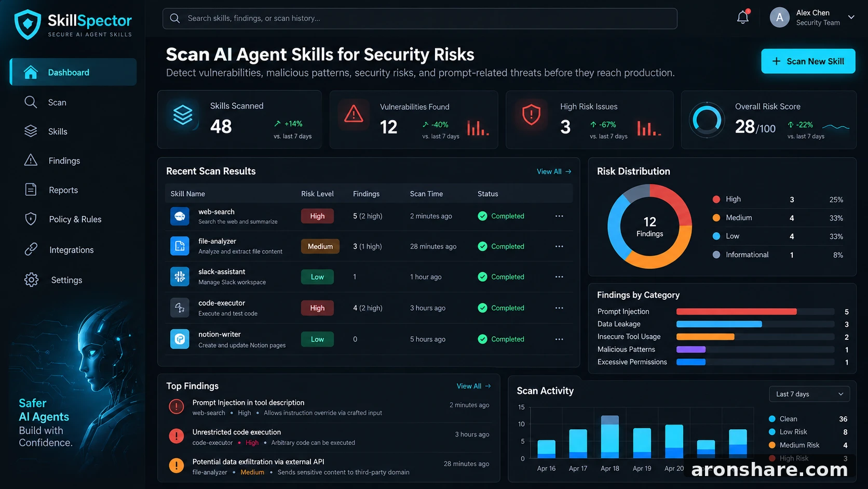The height and width of the screenshot is (489, 868).
Task: Click the Data Leakage category bar
Action: (719, 324)
